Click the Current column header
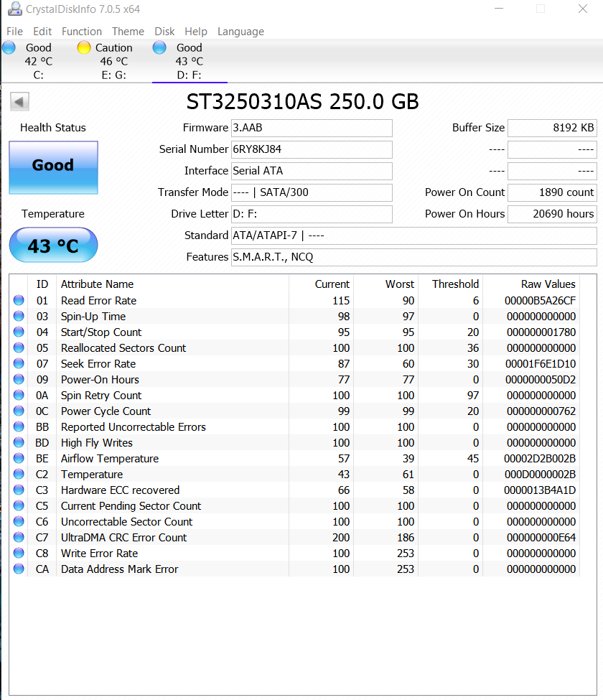The image size is (603, 700). 322,284
